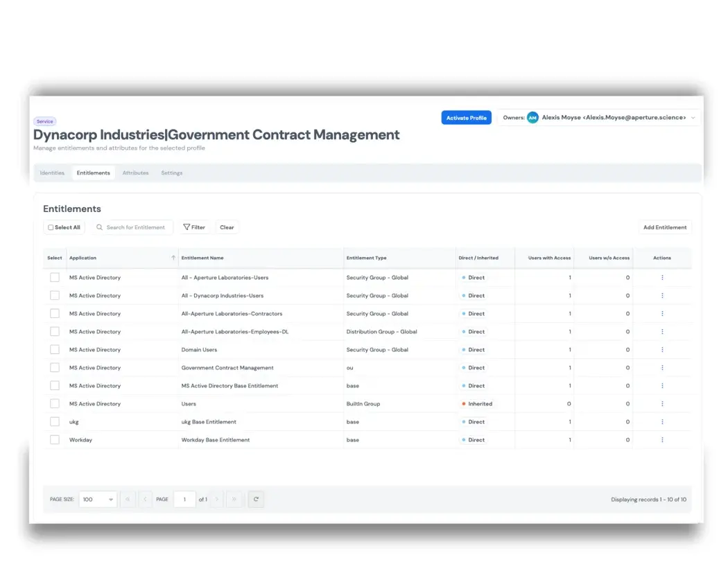The height and width of the screenshot is (562, 728).
Task: Open actions menu for Workday Base Entitlement
Action: click(x=662, y=440)
